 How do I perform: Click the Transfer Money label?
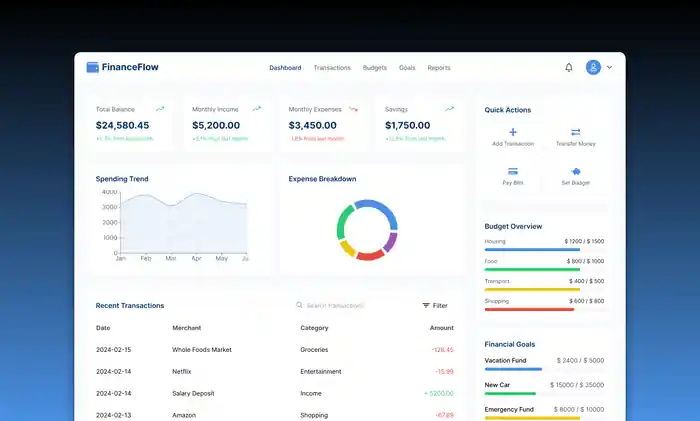[576, 144]
